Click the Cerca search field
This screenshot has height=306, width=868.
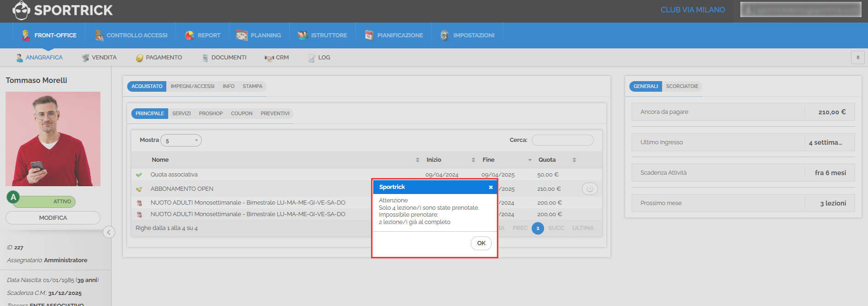point(563,140)
